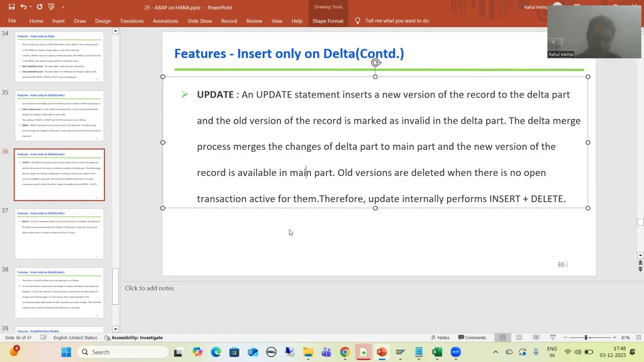This screenshot has height=362, width=644.
Task: Open the Help ribbon tab
Action: (x=297, y=21)
